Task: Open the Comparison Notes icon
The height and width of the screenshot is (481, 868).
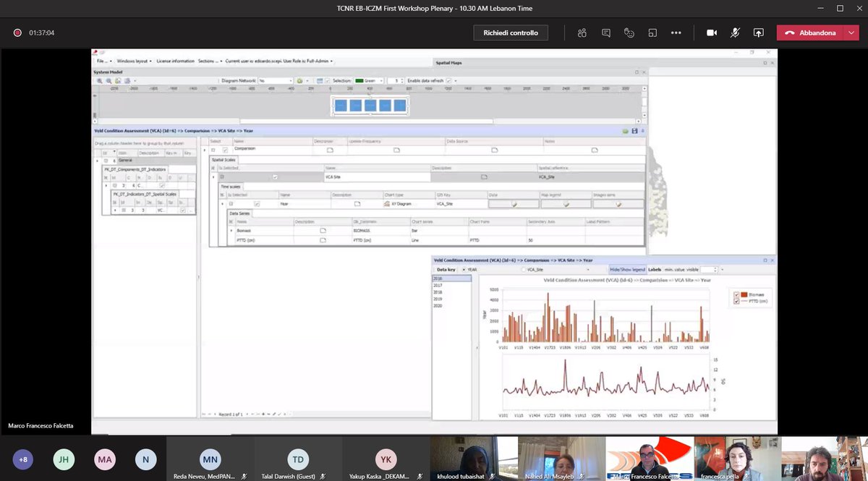Action: 594,150
